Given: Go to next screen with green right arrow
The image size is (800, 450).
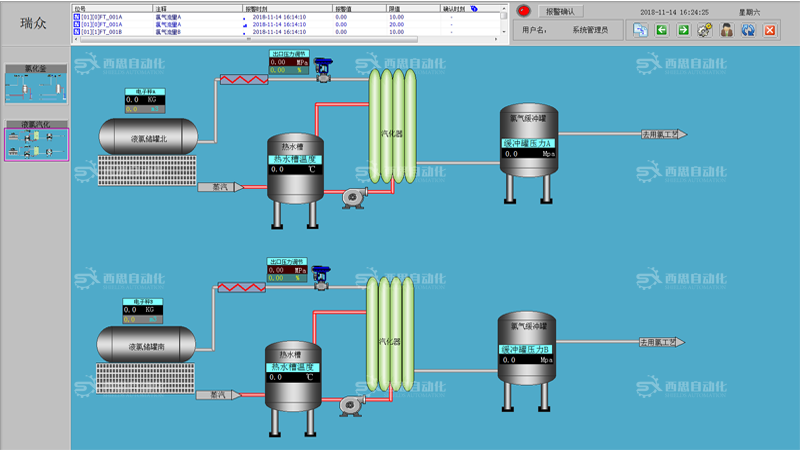Looking at the screenshot, I should point(683,30).
